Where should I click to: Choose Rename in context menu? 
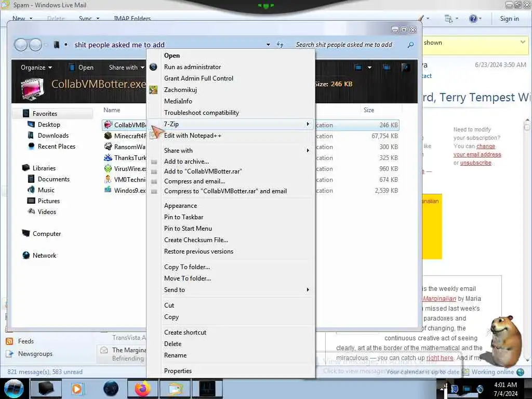(x=176, y=355)
